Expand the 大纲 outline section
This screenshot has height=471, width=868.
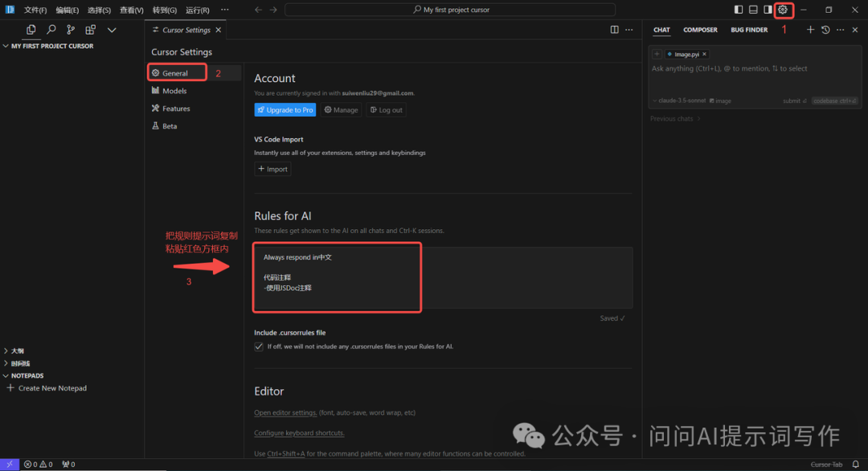point(14,351)
